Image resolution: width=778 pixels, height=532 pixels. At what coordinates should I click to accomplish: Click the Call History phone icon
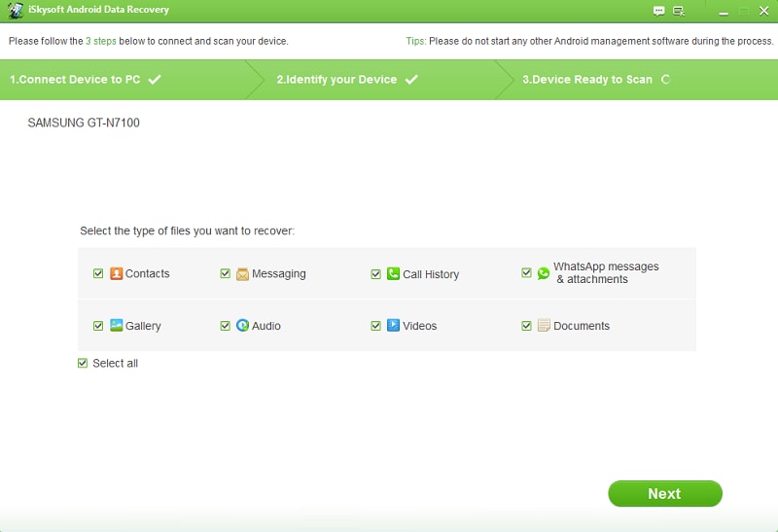click(x=393, y=273)
